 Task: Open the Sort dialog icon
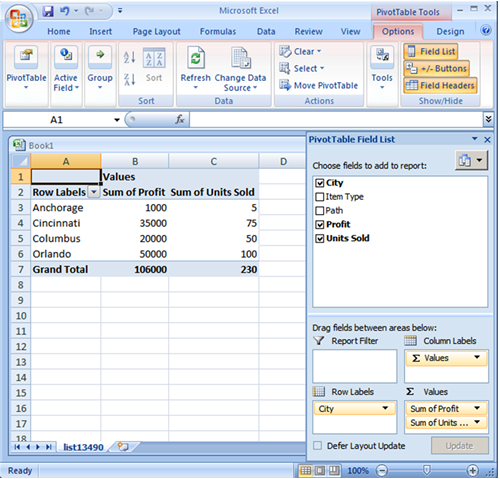coord(154,58)
